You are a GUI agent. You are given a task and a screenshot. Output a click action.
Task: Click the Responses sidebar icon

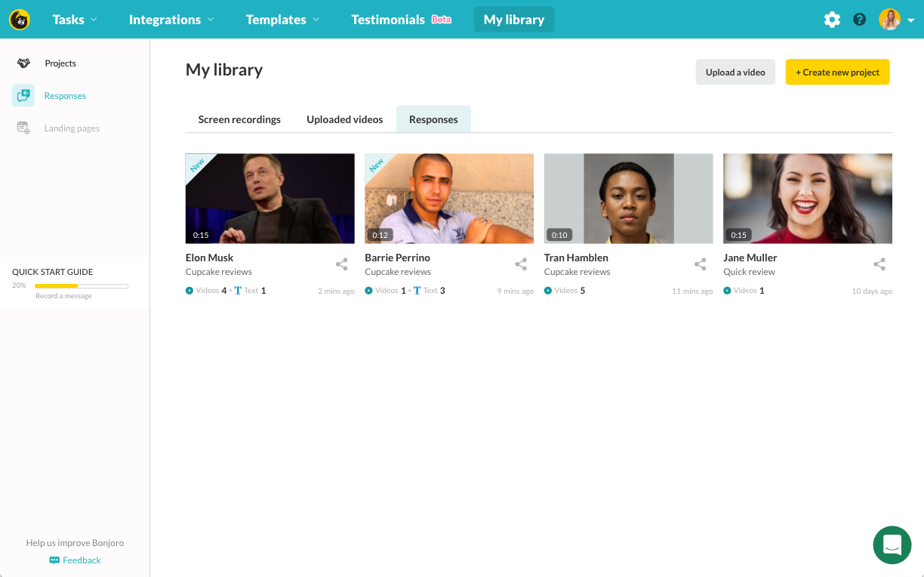[x=23, y=96]
